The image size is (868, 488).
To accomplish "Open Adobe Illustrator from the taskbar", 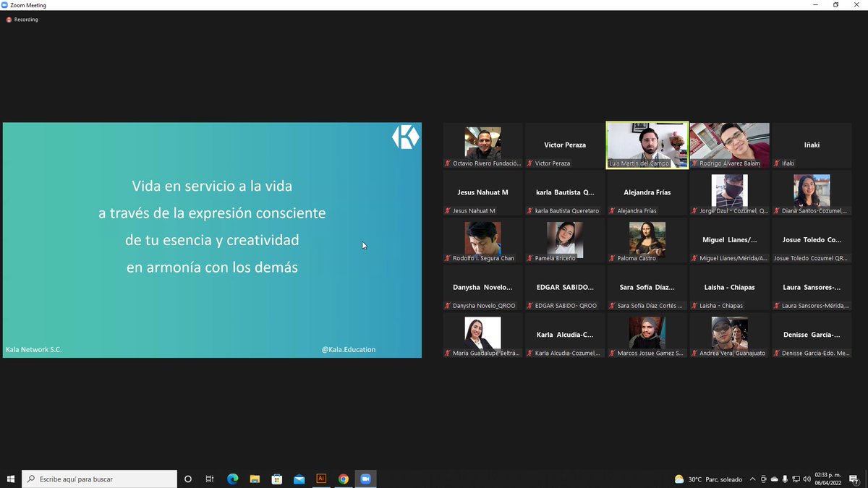I will tap(321, 479).
